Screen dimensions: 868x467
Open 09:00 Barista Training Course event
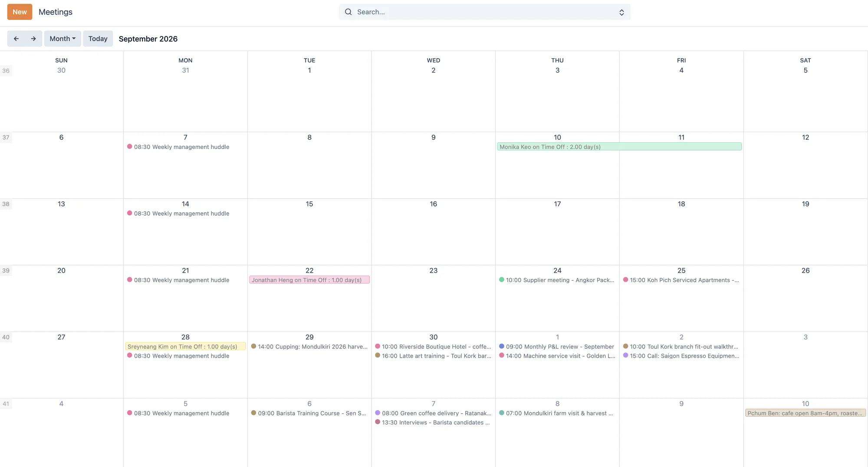pyautogui.click(x=309, y=413)
